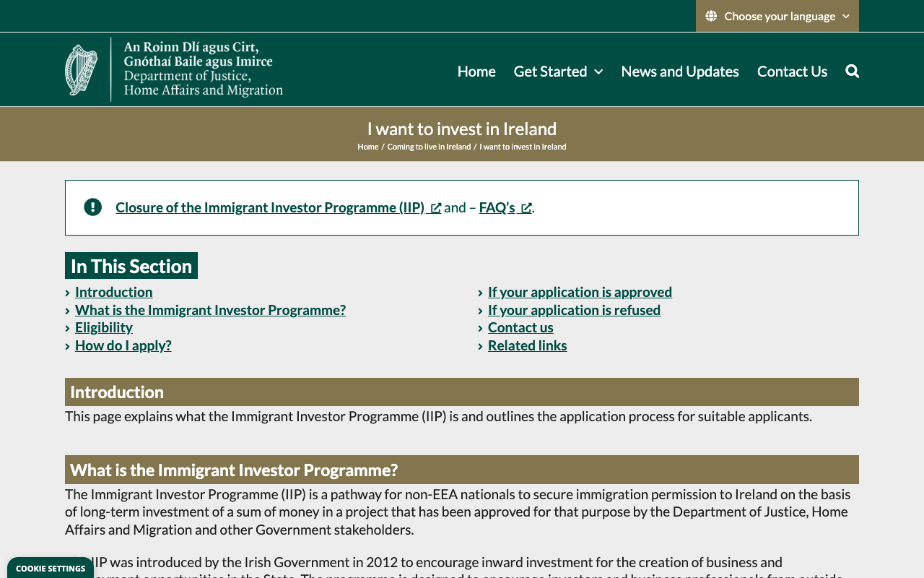Screen dimensions: 924x578
Task: Jump to Related links section
Action: coord(527,345)
